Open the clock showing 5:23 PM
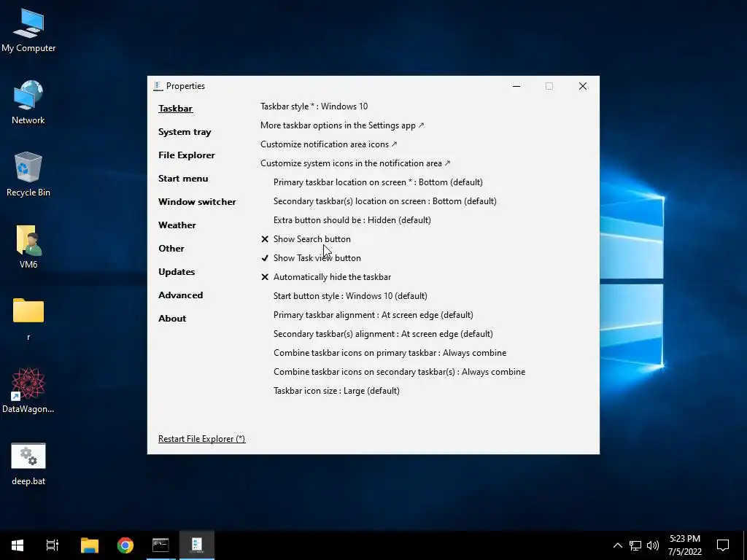Screen dimensions: 747x560 coord(684,545)
